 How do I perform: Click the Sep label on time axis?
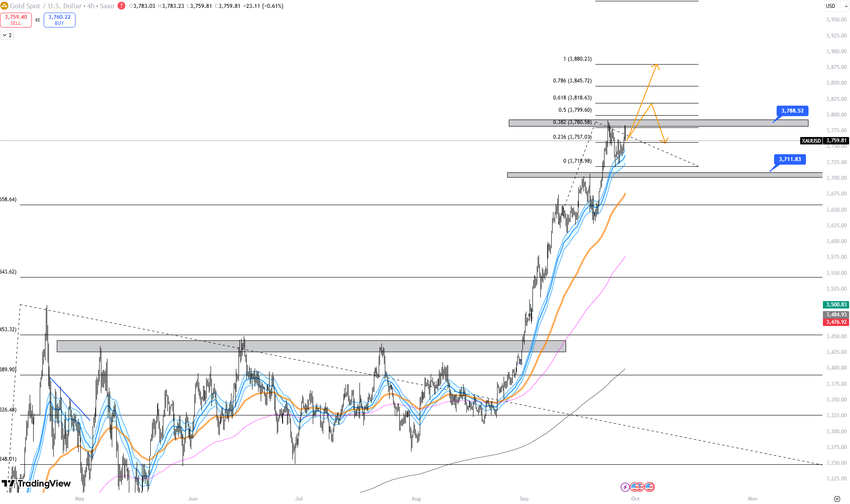524,499
